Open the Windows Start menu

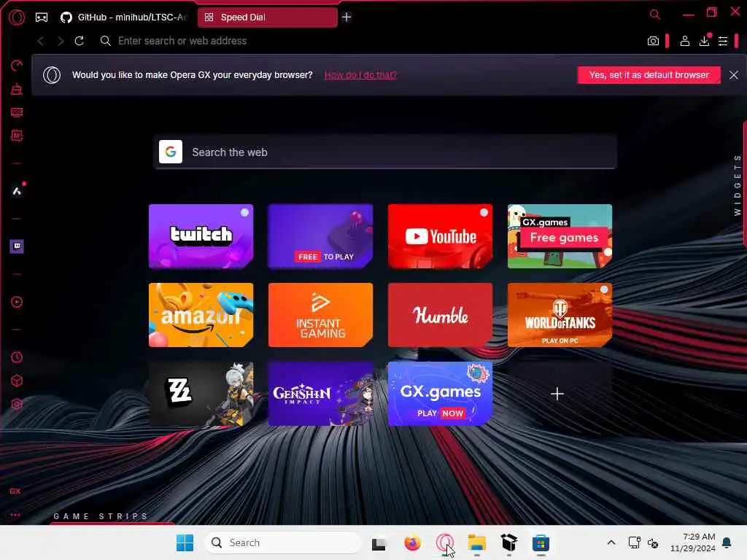[185, 542]
